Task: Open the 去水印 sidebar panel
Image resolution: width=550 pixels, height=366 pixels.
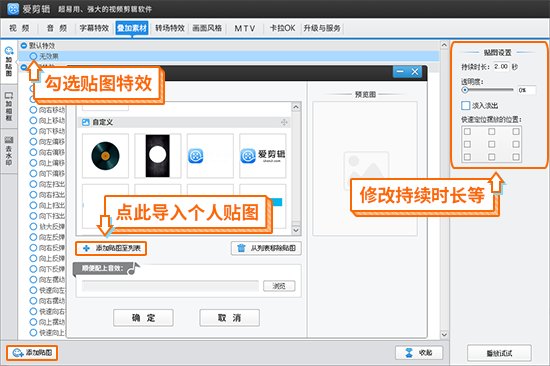Action: pos(9,151)
